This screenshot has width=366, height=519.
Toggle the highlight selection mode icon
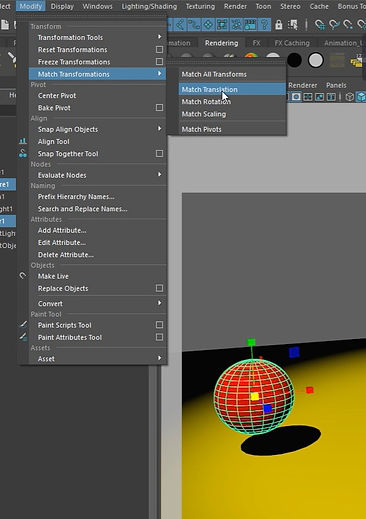(x=293, y=25)
